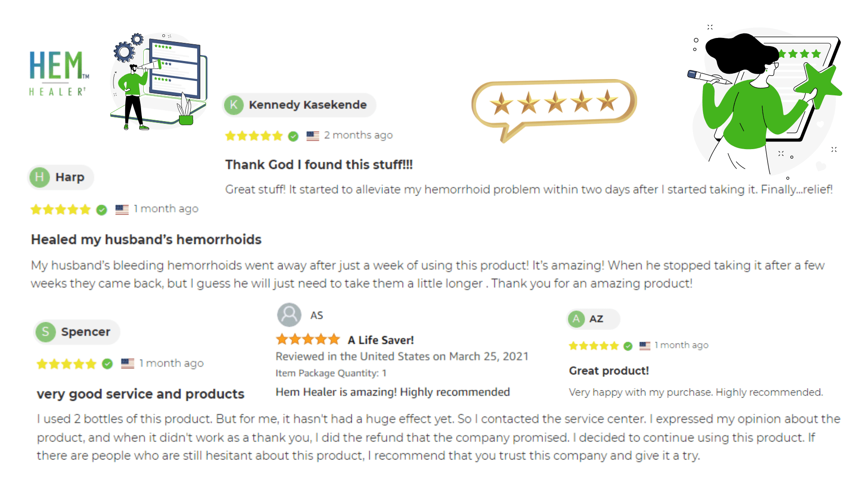Click Harp's yellow five-star rating

[61, 210]
